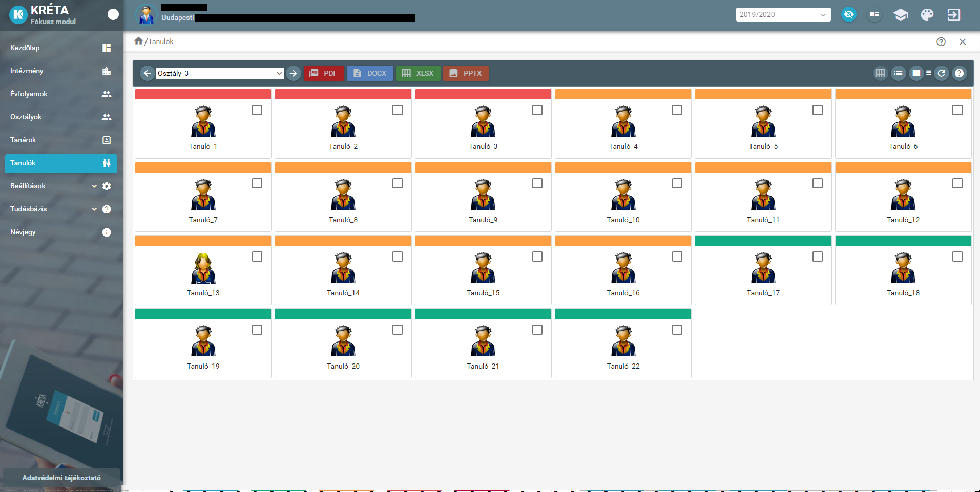
Task: Click orange header of Tanuló_8 card
Action: point(343,167)
